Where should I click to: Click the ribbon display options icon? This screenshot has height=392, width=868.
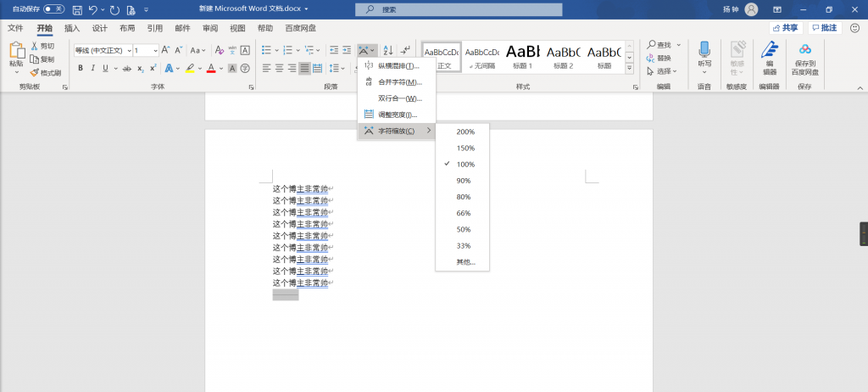pyautogui.click(x=777, y=9)
